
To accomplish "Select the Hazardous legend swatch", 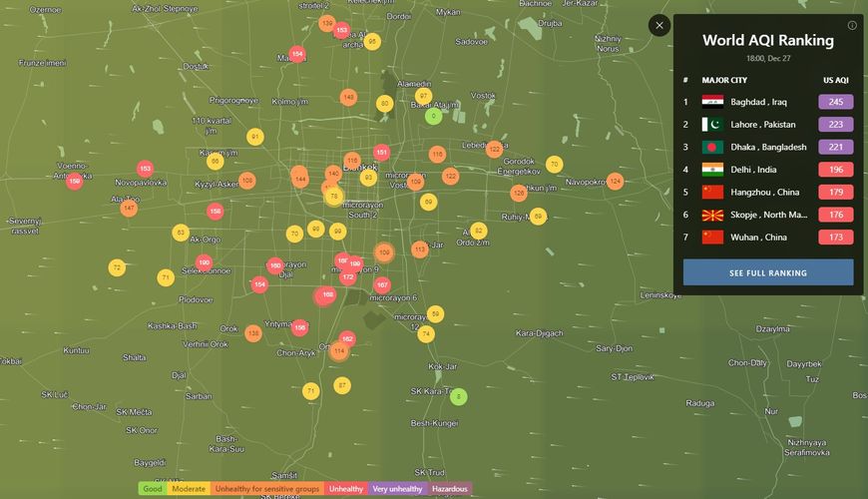I will pos(450,489).
